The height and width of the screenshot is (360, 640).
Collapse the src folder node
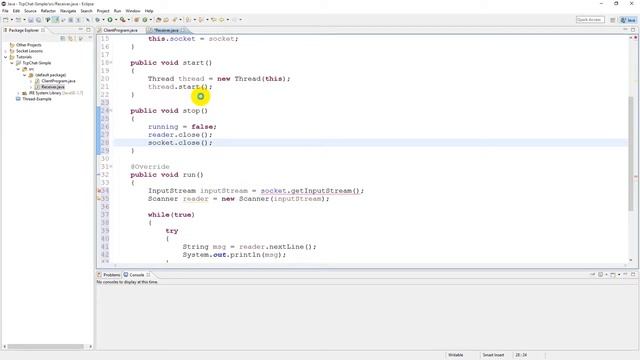click(18, 69)
